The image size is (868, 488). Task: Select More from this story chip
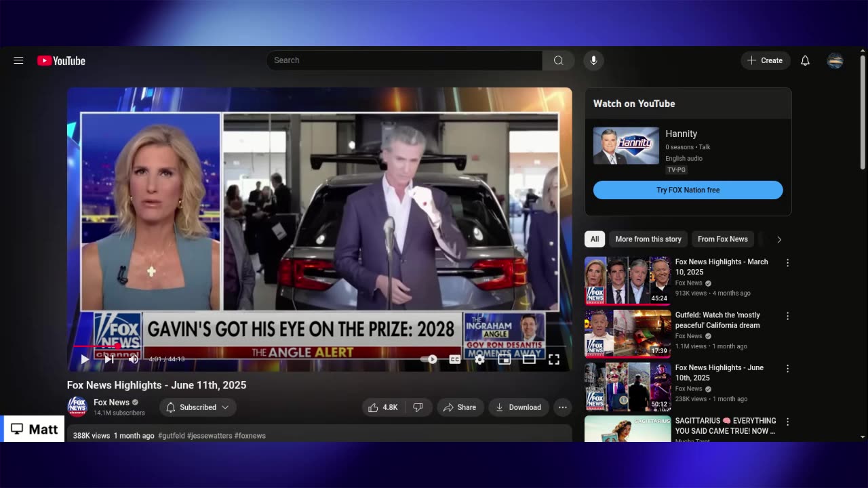coord(648,239)
